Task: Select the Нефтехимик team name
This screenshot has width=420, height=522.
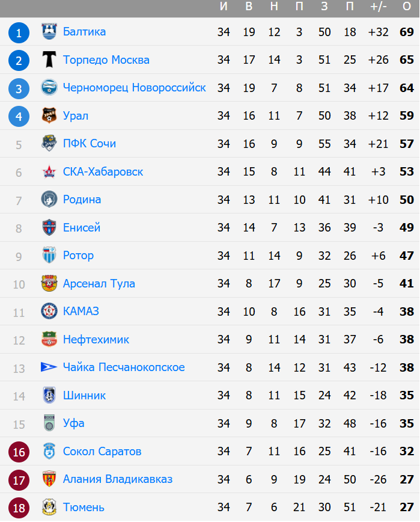Action: click(x=96, y=340)
